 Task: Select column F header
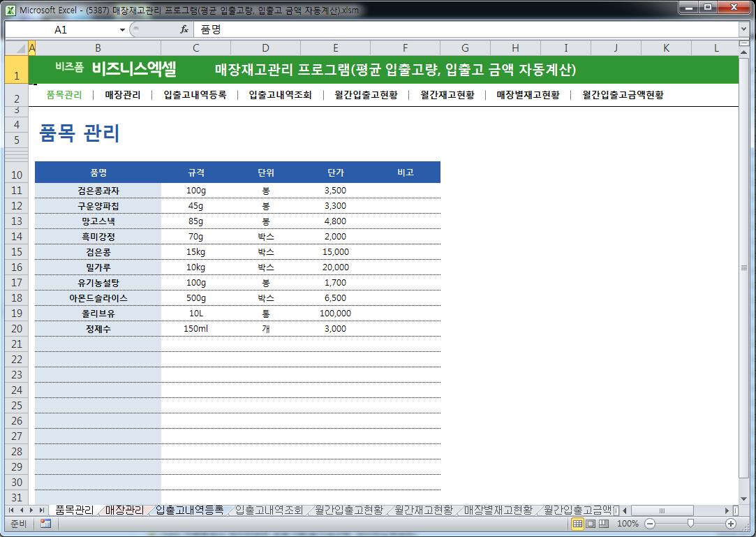tap(405, 48)
